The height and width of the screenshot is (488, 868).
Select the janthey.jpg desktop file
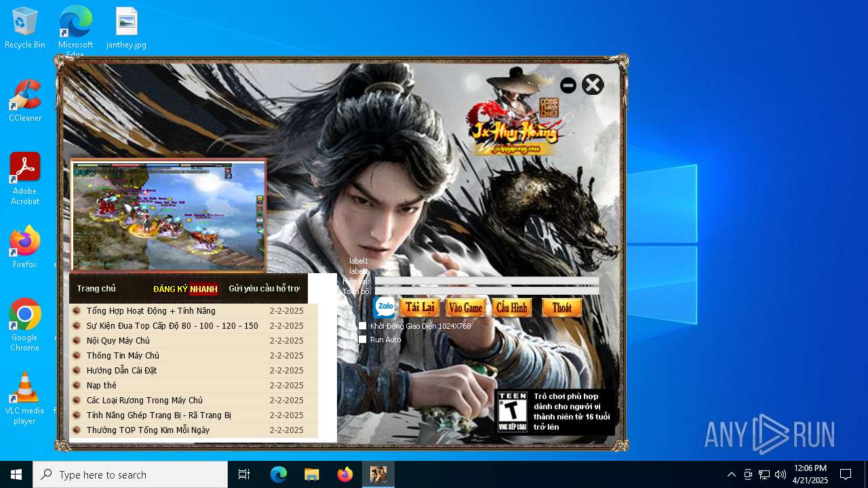[x=126, y=28]
